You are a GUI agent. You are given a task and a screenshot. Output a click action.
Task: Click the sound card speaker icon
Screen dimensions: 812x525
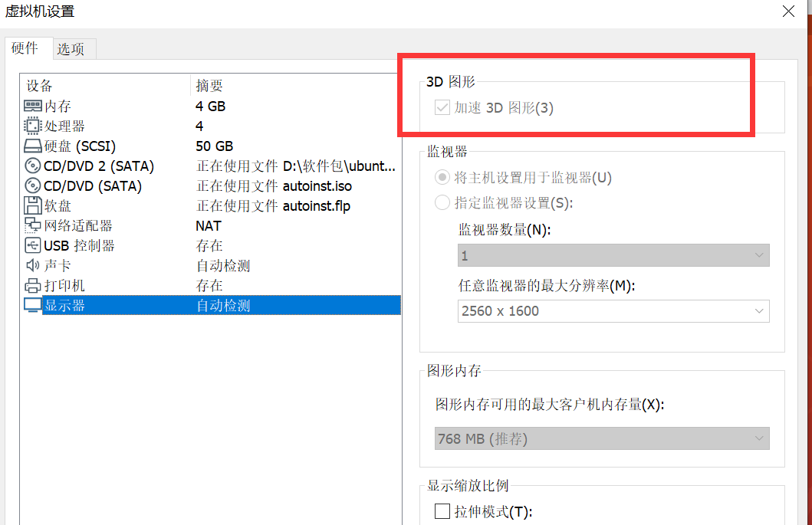[33, 265]
